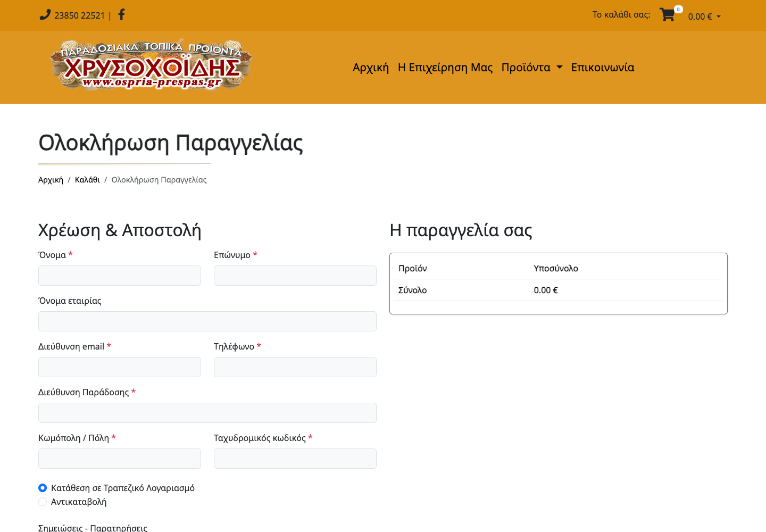The image size is (766, 532).
Task: Expand the cart total 0.00 € dropdown
Action: [x=704, y=16]
